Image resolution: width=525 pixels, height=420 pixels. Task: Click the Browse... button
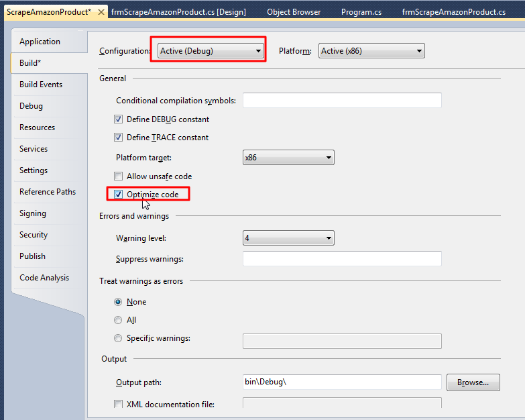[x=473, y=382]
